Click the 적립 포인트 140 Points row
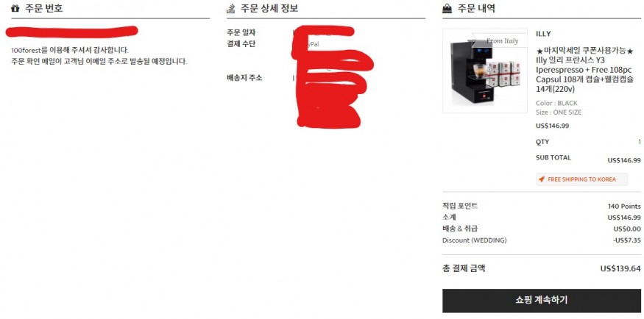This screenshot has height=319, width=644. pyautogui.click(x=541, y=206)
